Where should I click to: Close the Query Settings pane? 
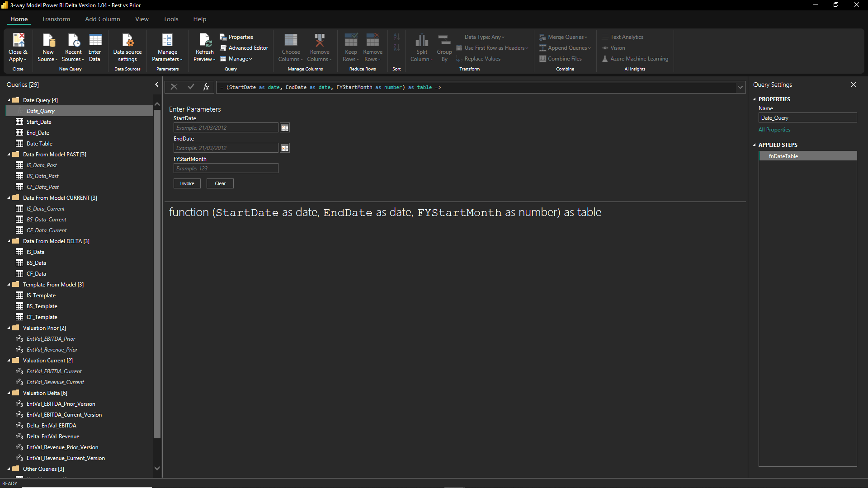coord(854,84)
